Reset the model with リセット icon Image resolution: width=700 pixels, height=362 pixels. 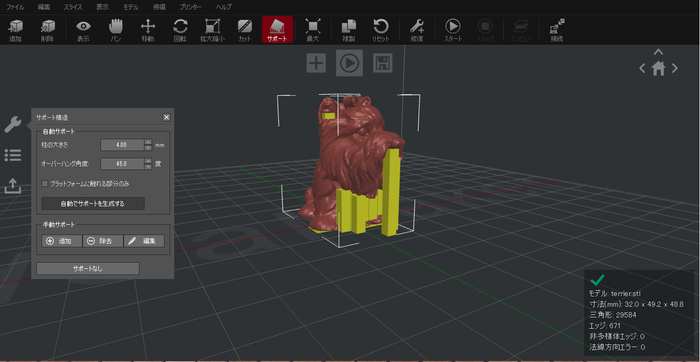tap(380, 30)
